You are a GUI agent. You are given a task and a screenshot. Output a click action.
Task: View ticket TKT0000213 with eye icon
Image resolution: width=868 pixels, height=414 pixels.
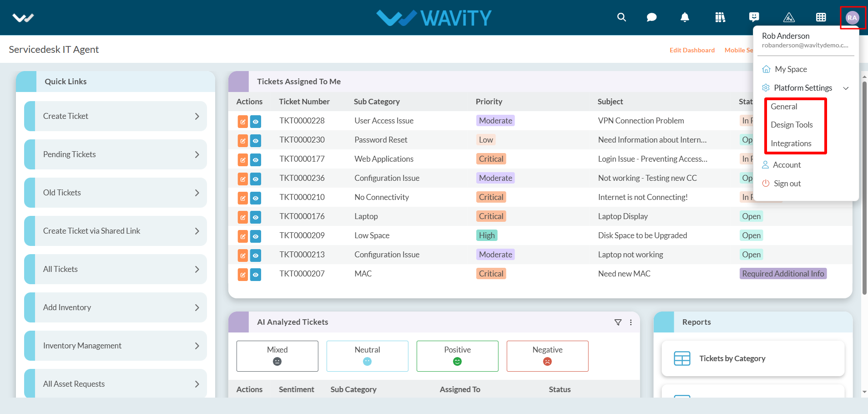(256, 256)
